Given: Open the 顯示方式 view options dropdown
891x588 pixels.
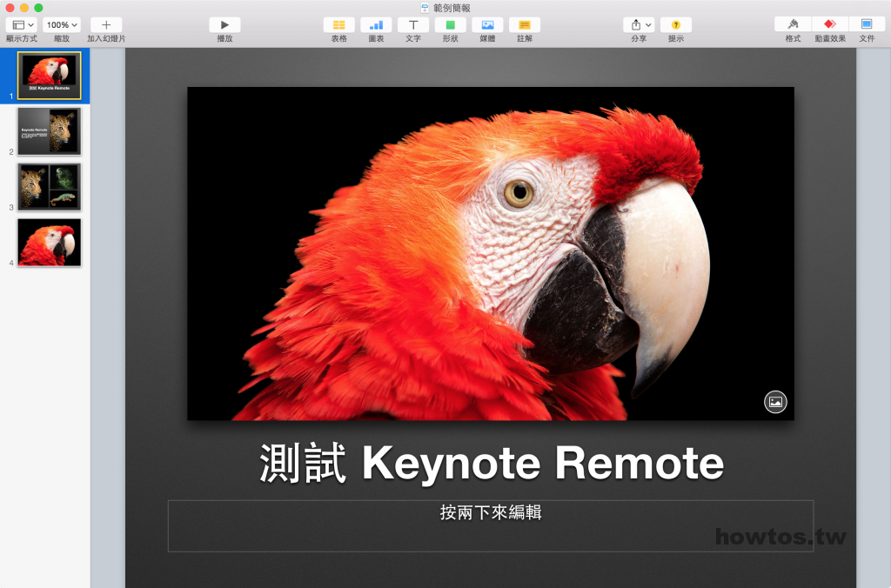Looking at the screenshot, I should (x=22, y=25).
